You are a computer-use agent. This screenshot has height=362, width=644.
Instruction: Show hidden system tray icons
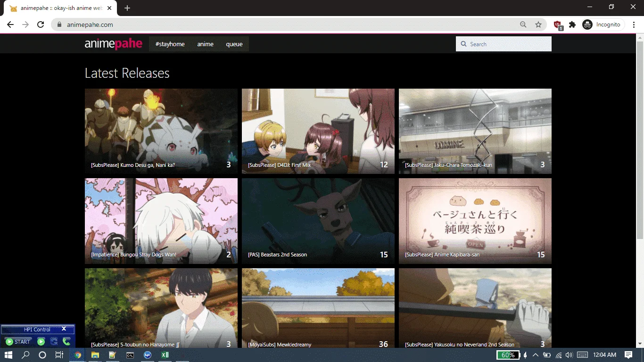[536, 355]
